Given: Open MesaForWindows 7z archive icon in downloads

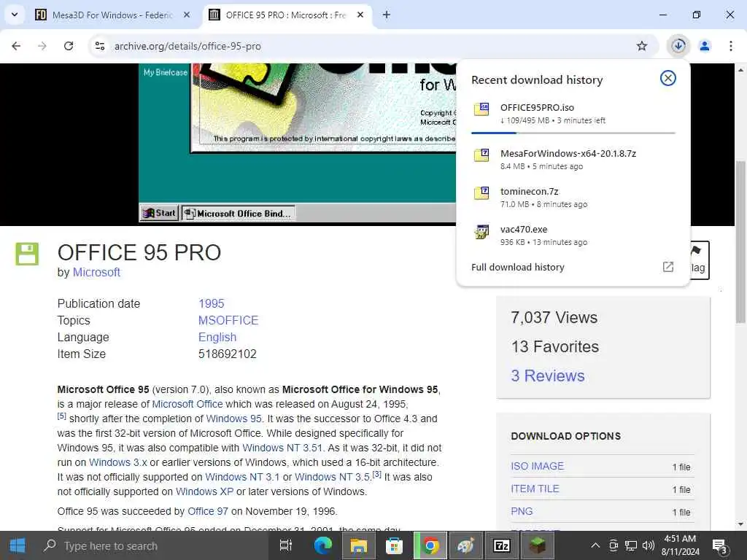Looking at the screenshot, I should [481, 155].
